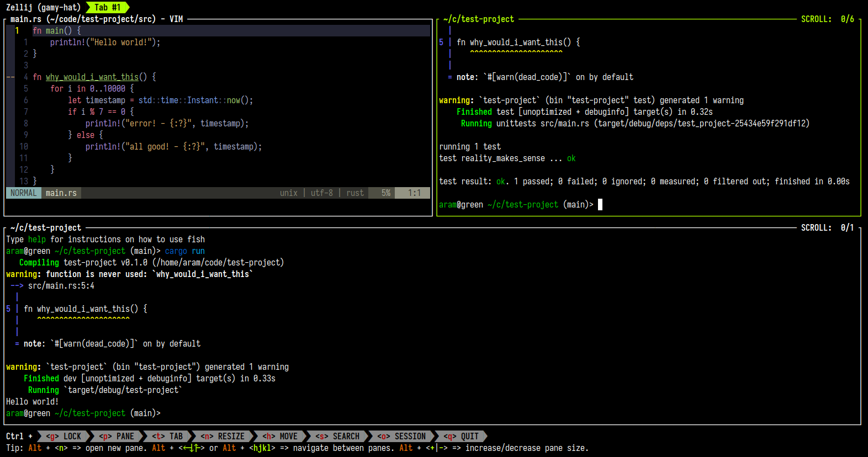The width and height of the screenshot is (868, 457).
Task: Click the println all good line
Action: point(173,146)
